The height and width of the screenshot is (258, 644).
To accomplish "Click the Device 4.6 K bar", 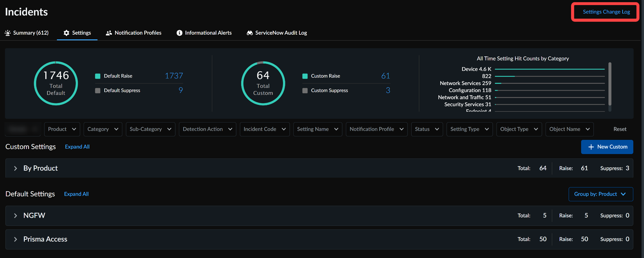I will 550,69.
